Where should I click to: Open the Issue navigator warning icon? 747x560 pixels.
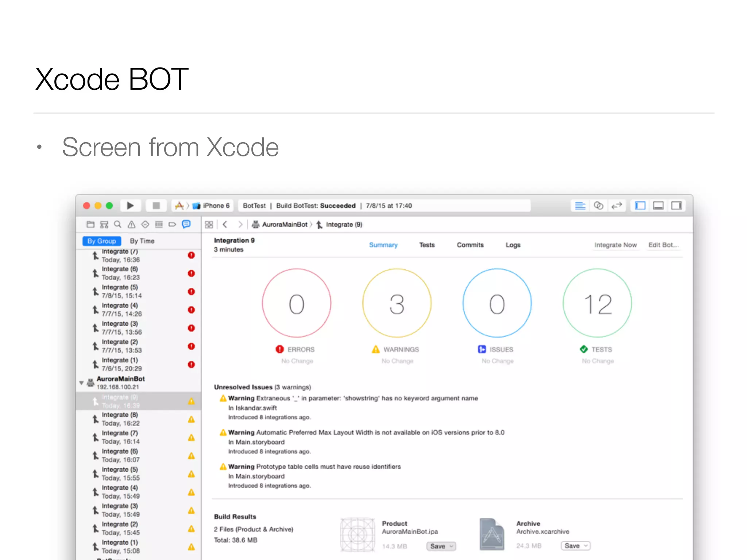coord(131,224)
